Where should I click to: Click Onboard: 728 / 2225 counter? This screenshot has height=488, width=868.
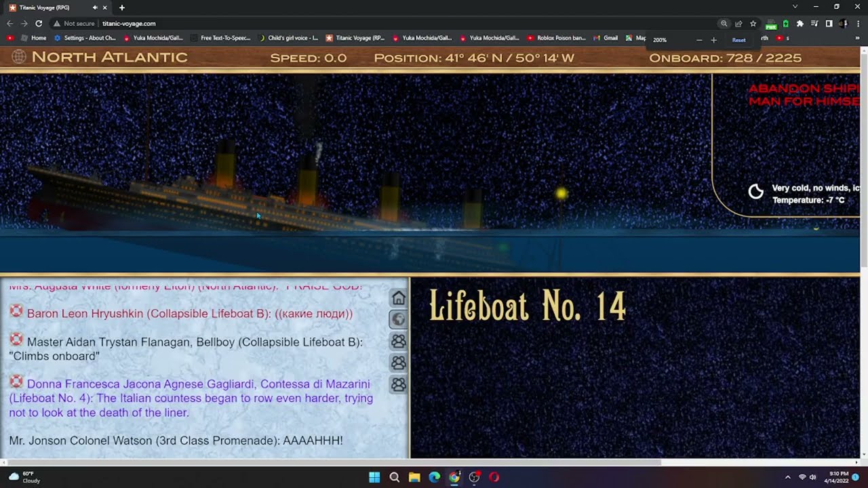(x=725, y=58)
